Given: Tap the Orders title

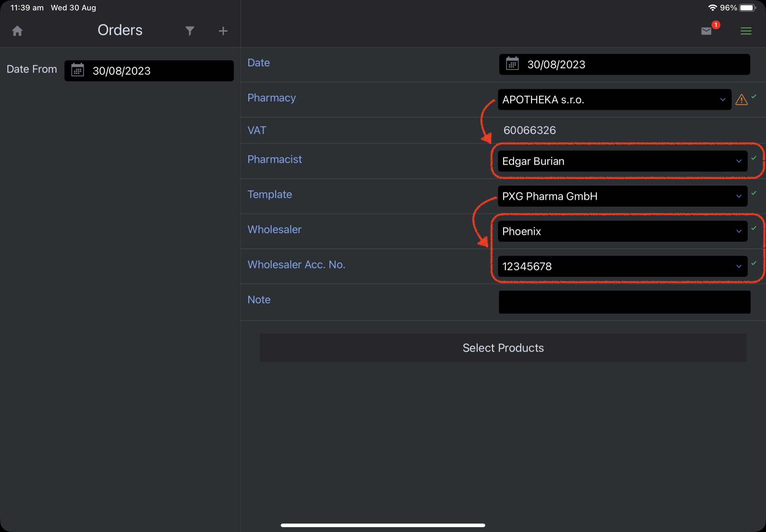Looking at the screenshot, I should point(120,30).
